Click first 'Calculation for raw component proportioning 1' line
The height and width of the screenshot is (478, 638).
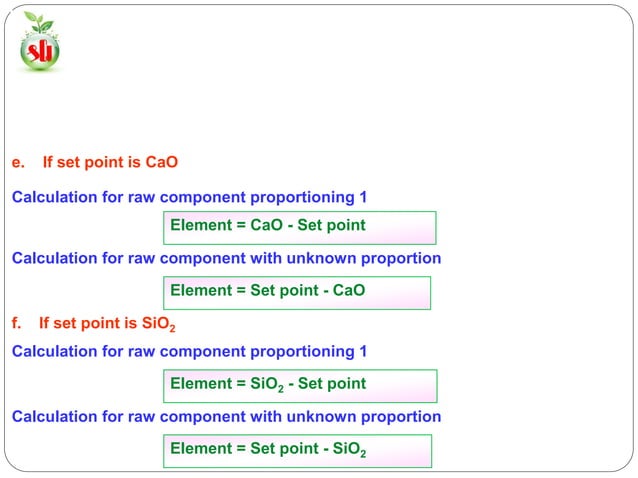pyautogui.click(x=189, y=197)
